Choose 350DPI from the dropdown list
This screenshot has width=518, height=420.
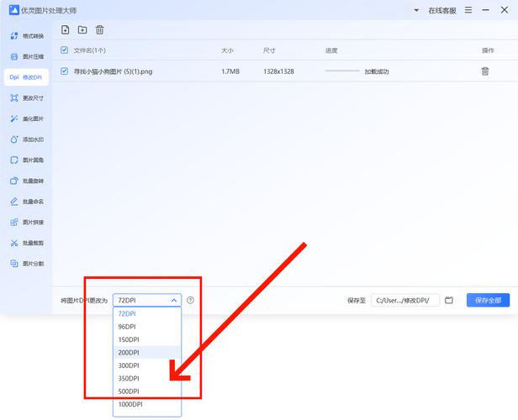(147, 379)
